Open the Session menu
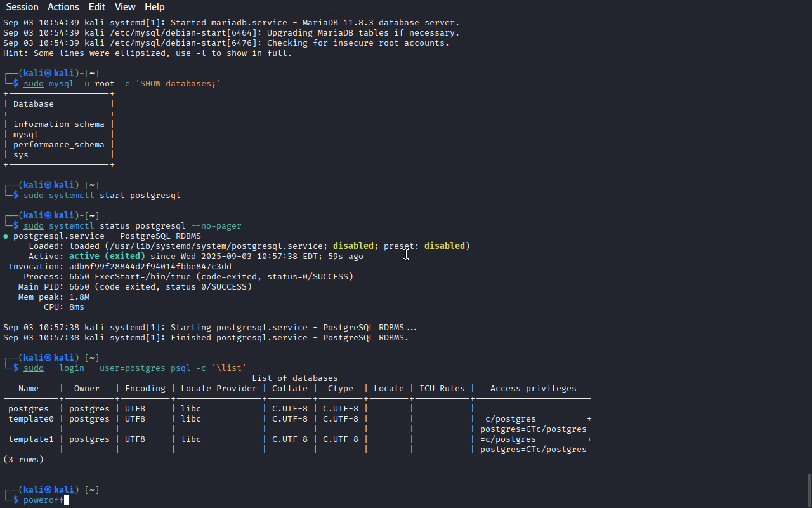812x508 pixels. 22,7
